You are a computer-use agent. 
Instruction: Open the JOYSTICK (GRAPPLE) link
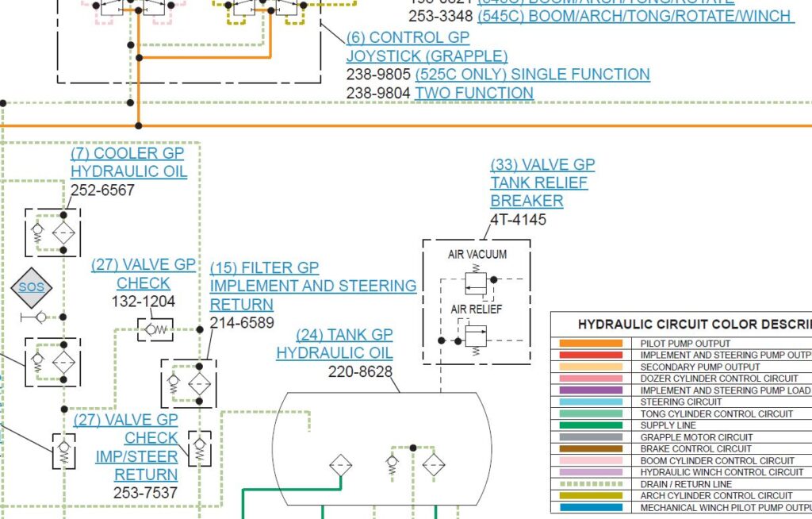point(427,56)
